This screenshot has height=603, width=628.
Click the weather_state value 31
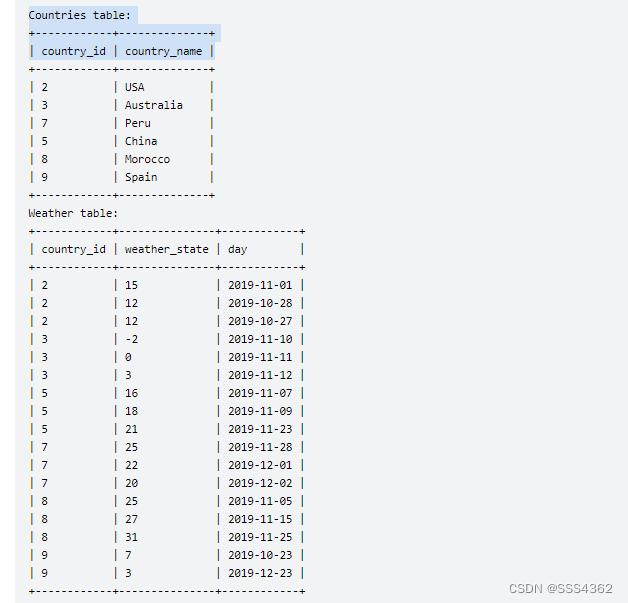(131, 537)
